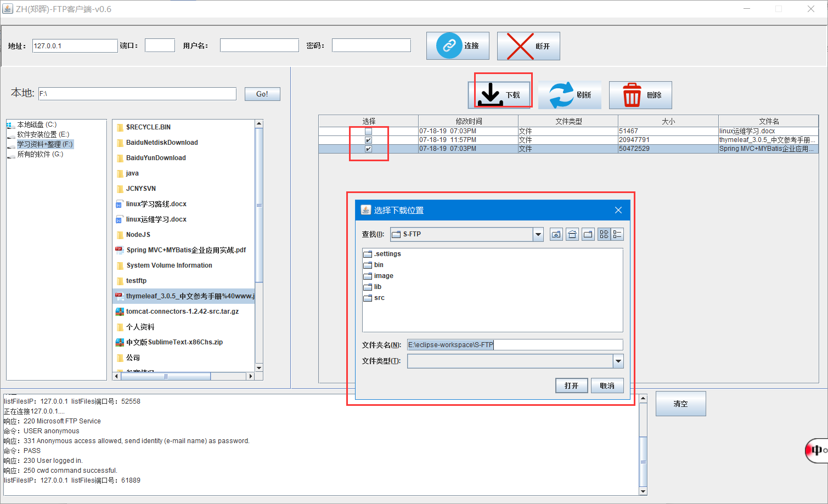Click the up-one-level folder icon in dialog
The height and width of the screenshot is (504, 828).
click(x=556, y=234)
